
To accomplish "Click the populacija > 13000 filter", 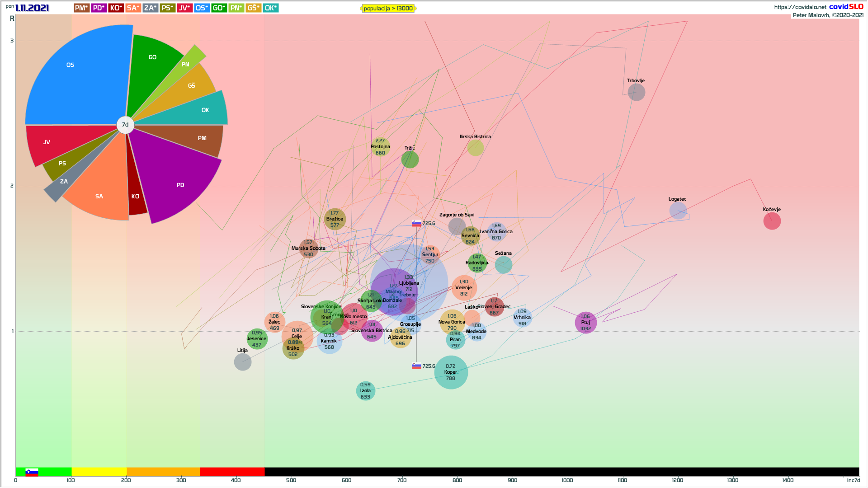I will [388, 8].
